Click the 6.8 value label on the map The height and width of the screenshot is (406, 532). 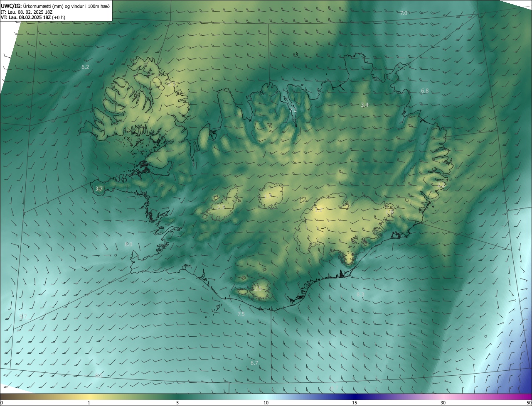coord(425,90)
